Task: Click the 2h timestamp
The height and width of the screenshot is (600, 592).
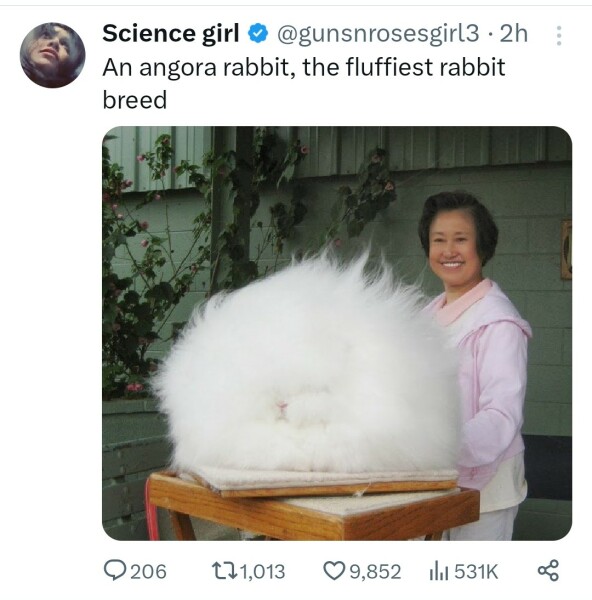Action: tap(514, 34)
